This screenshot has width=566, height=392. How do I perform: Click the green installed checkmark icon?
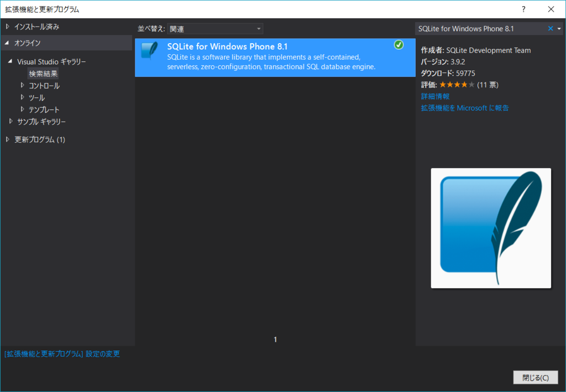point(399,45)
